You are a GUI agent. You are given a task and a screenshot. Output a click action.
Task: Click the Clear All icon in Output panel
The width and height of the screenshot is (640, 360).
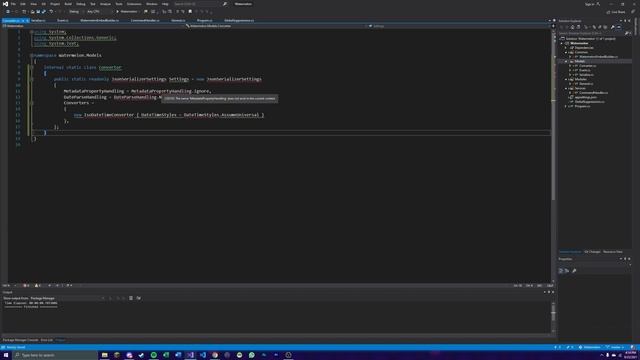tap(131, 298)
